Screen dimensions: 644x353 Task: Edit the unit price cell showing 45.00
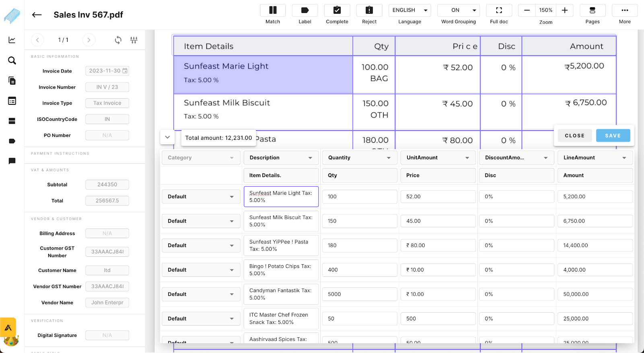pos(438,221)
